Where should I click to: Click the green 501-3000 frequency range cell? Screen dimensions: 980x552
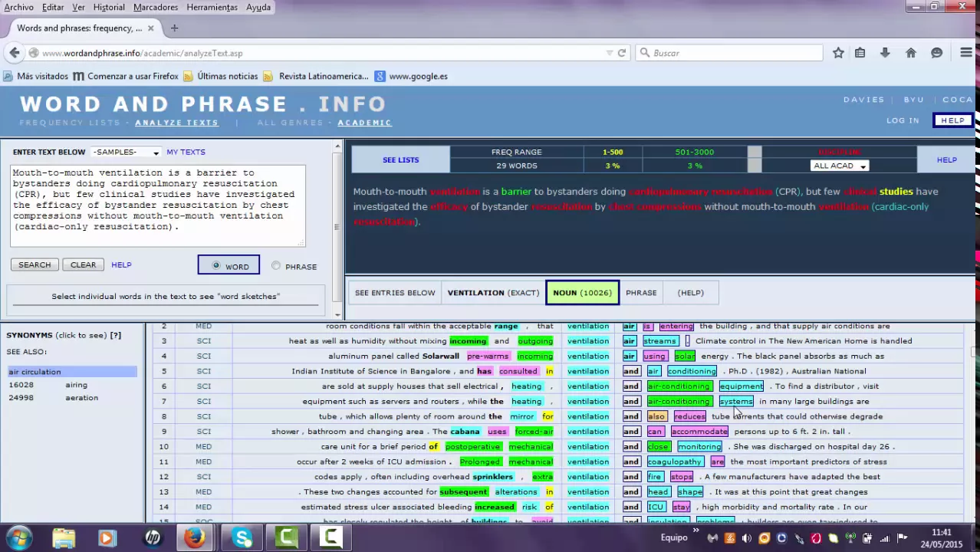(694, 152)
